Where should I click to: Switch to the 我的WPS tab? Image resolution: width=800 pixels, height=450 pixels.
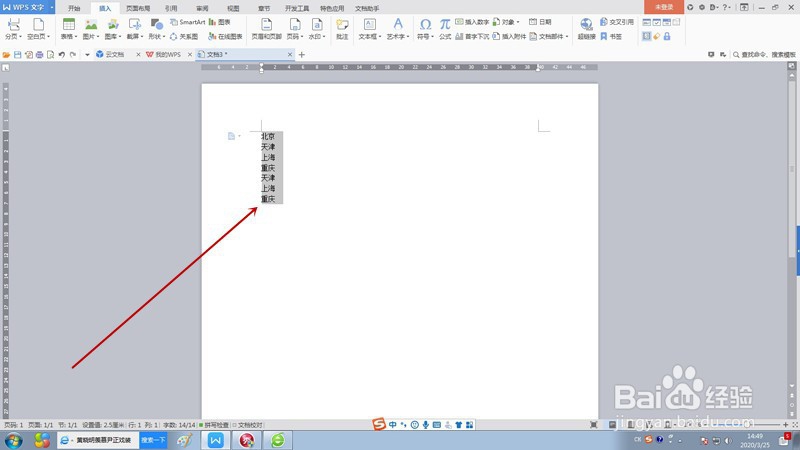(168, 55)
